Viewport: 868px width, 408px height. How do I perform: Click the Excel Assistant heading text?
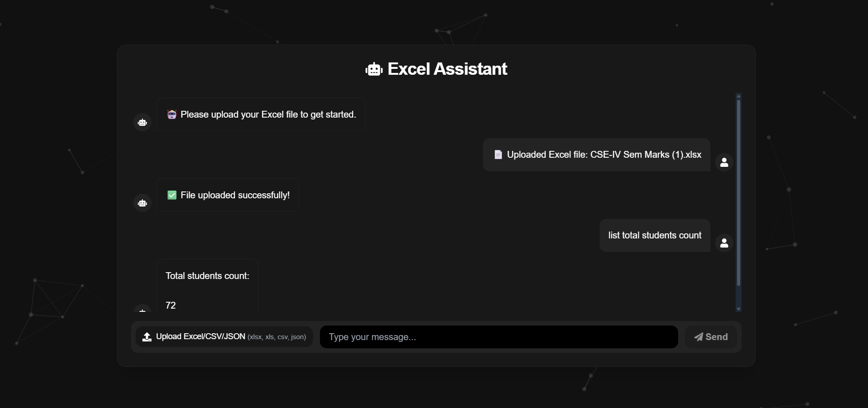coord(447,69)
